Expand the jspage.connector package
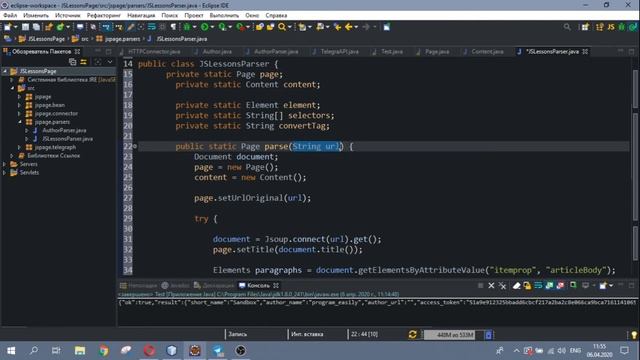The height and width of the screenshot is (360, 640). coord(19,113)
